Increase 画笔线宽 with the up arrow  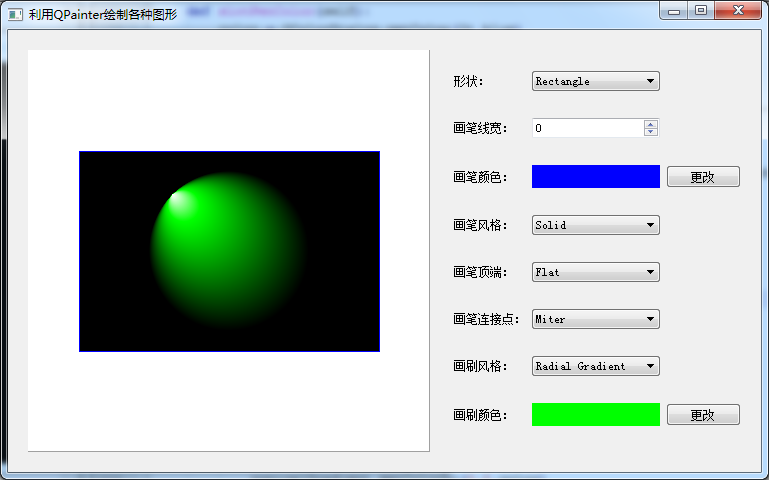[651, 124]
